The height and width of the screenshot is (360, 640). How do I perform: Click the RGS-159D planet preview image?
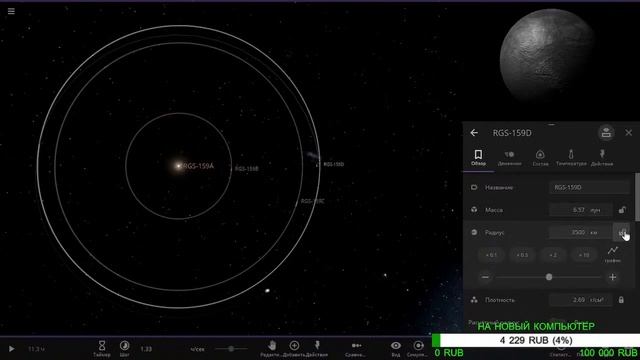pos(547,55)
